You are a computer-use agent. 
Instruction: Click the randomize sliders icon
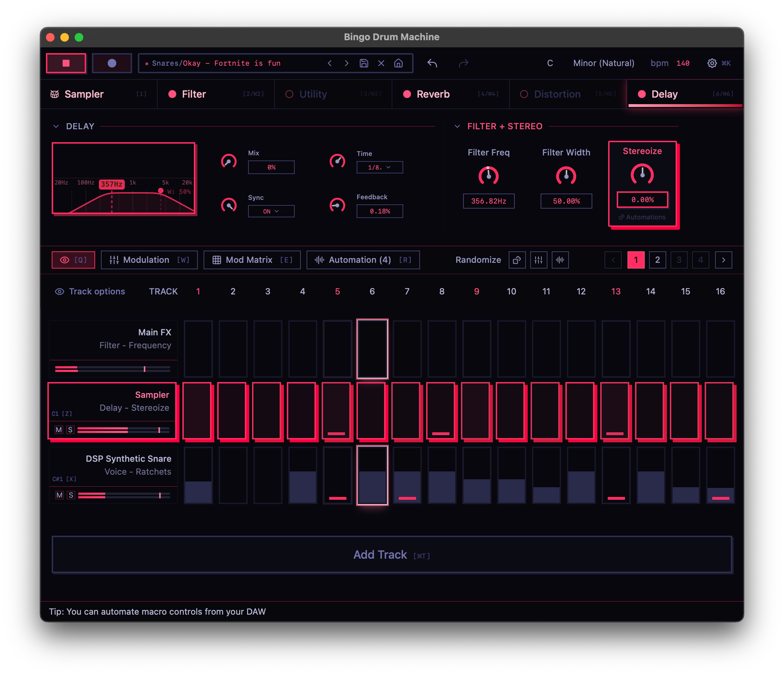tap(538, 260)
